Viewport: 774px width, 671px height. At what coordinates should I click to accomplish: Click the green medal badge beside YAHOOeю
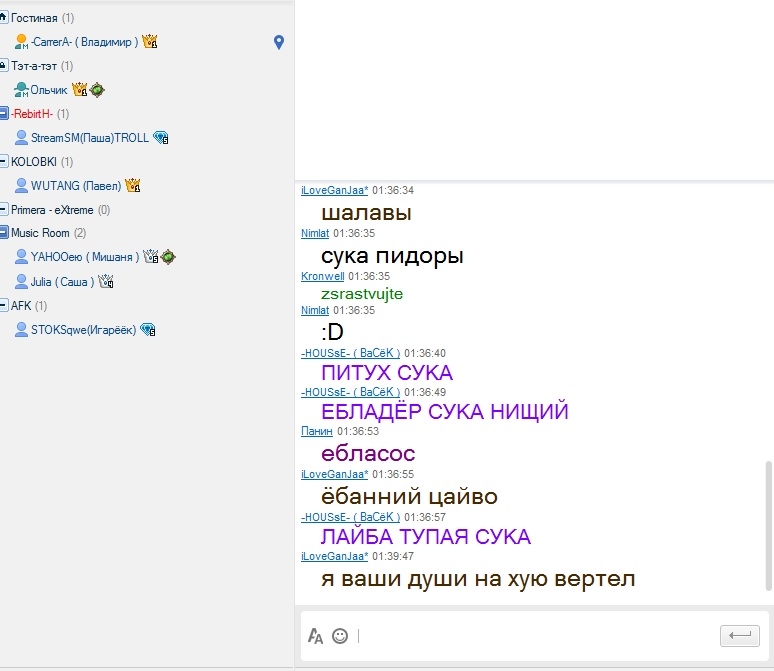pyautogui.click(x=168, y=258)
